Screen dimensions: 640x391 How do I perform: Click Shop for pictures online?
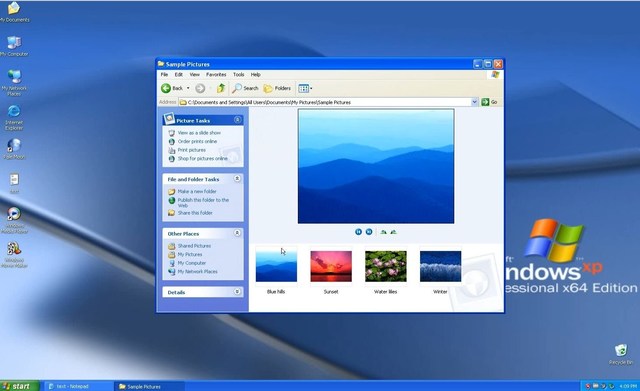(x=202, y=158)
